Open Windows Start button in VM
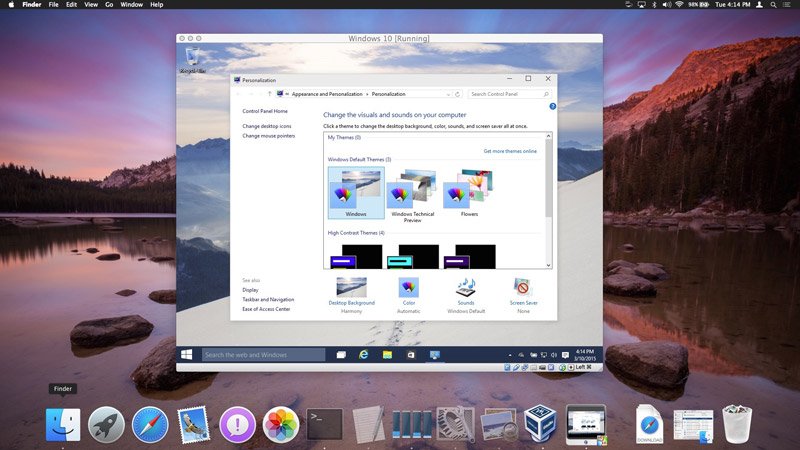The image size is (800, 450). coord(187,355)
